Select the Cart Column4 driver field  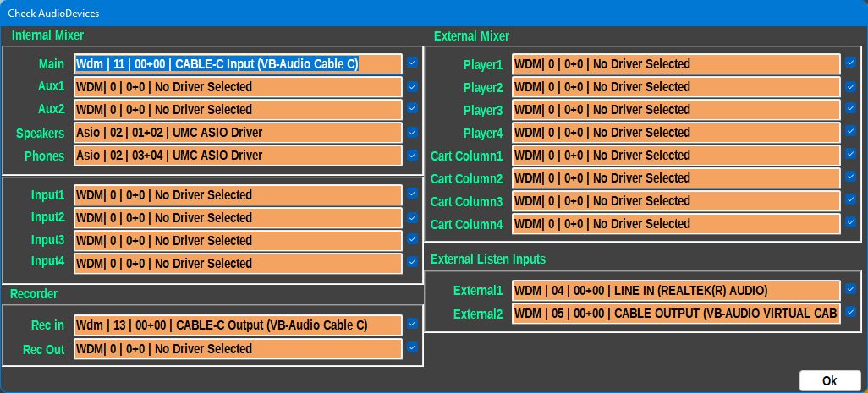point(676,224)
